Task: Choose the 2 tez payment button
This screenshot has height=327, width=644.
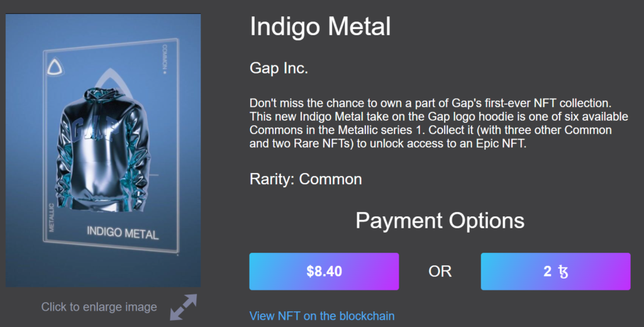Action: tap(556, 272)
